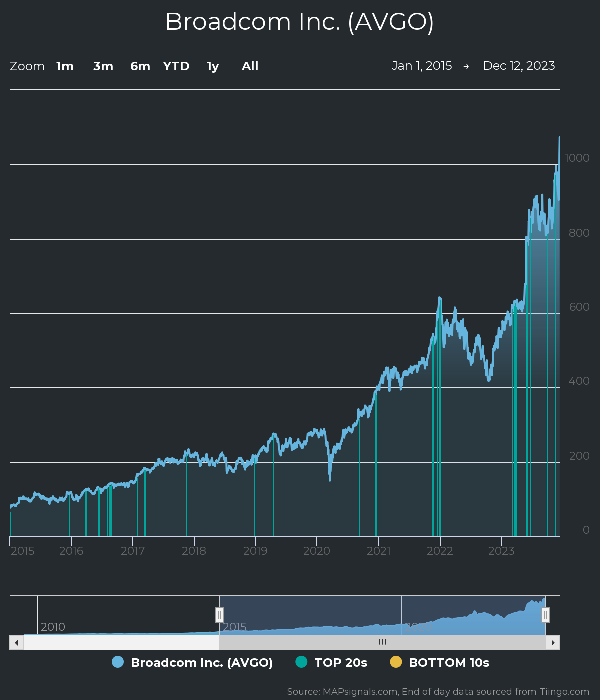Click the teal TOP 20s legend circle
600x700 pixels.
coord(301,662)
